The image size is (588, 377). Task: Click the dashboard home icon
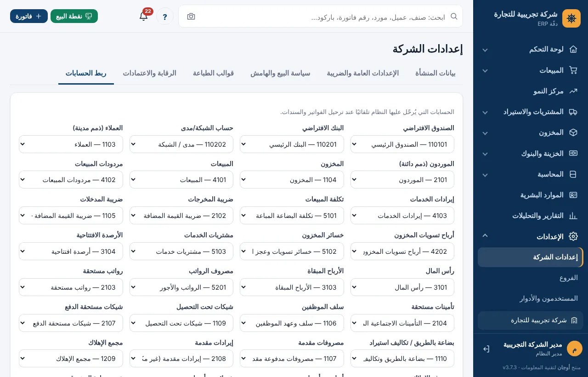pyautogui.click(x=573, y=49)
